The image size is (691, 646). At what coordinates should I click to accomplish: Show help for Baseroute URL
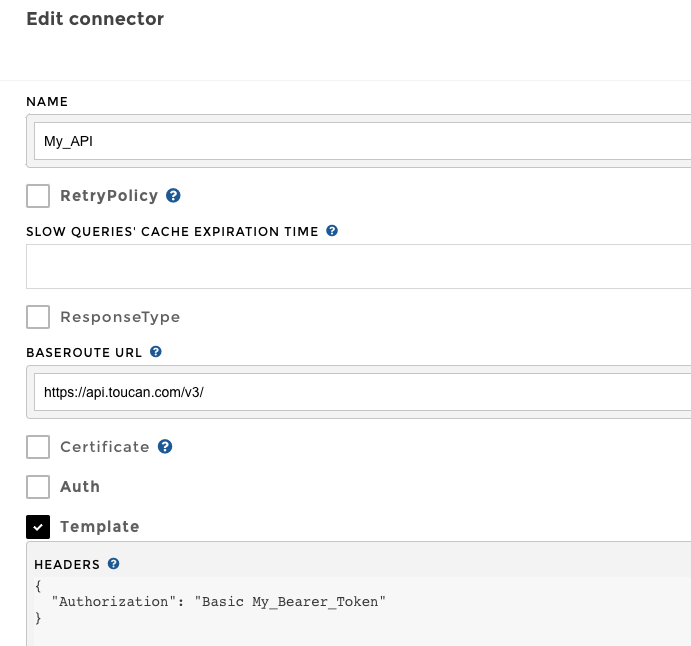click(x=156, y=352)
